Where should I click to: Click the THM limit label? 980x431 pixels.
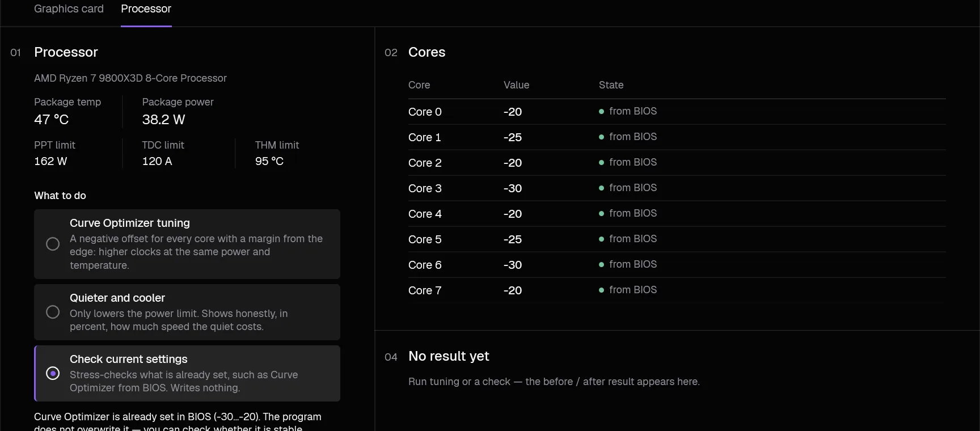coord(277,145)
